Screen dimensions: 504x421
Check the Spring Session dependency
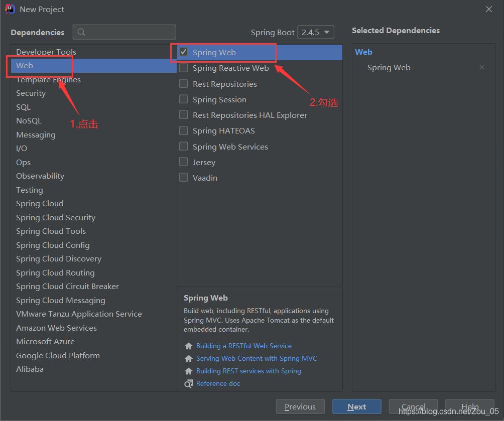click(184, 99)
